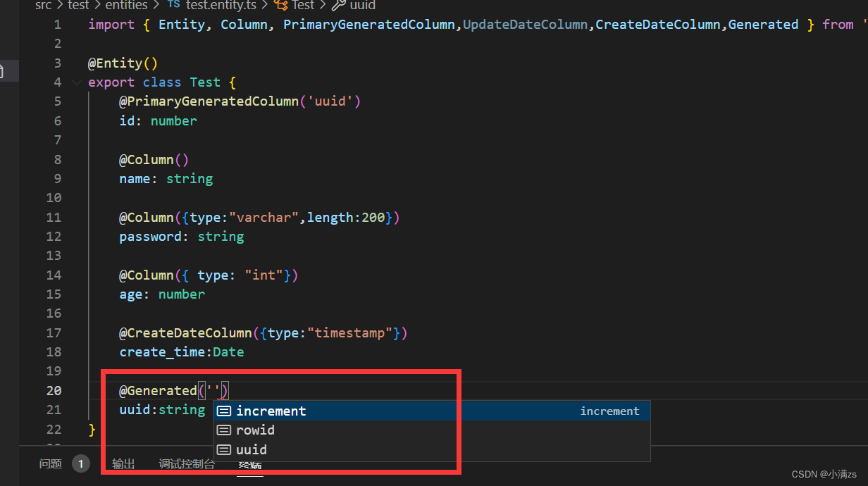Image resolution: width=868 pixels, height=486 pixels.
Task: Switch to the 问题 (Problems) panel tab
Action: click(x=51, y=463)
